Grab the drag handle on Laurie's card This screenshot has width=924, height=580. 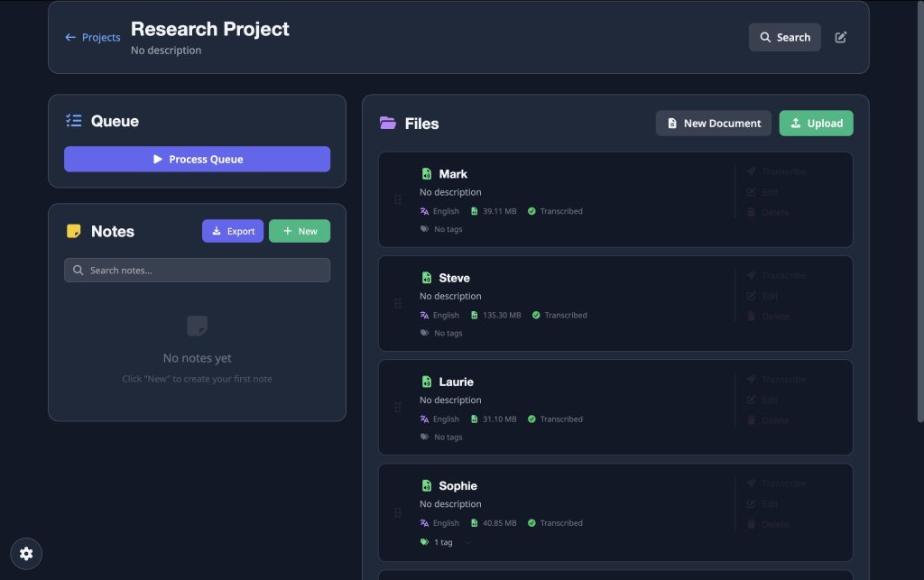(398, 408)
